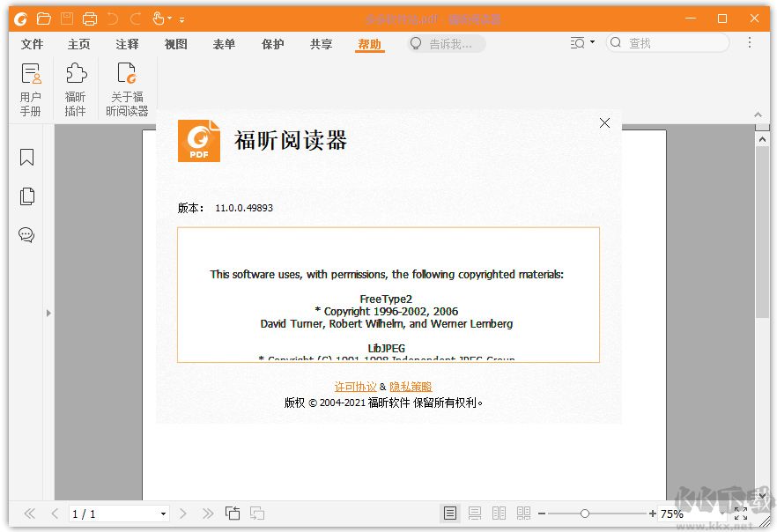This screenshot has height=532, width=777.
Task: Open the comments panel icon
Action: point(26,234)
